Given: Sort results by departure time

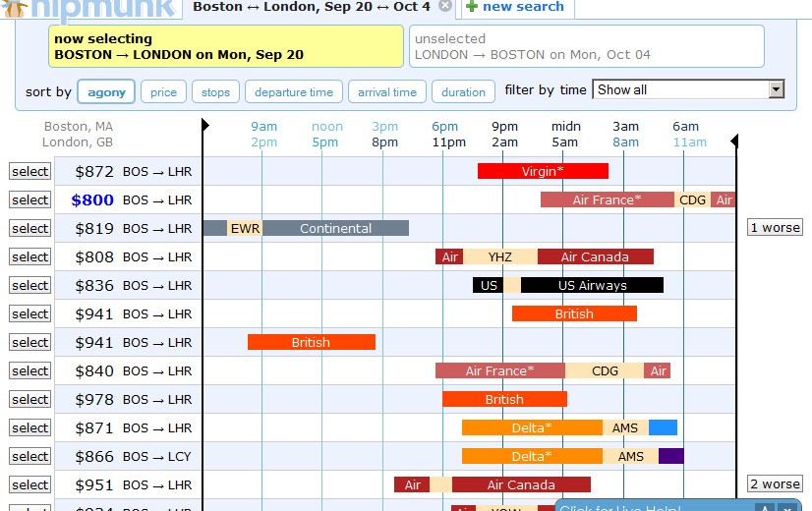Looking at the screenshot, I should coord(293,92).
